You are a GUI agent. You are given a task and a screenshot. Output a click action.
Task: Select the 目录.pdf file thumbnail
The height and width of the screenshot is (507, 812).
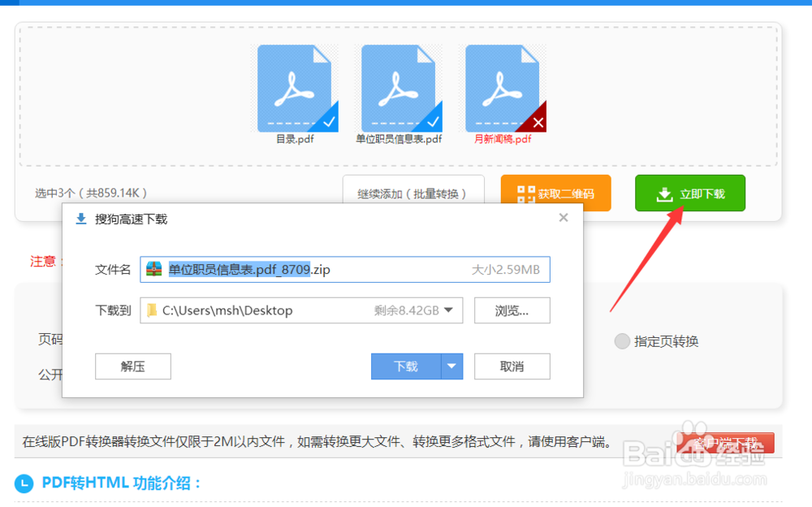click(x=296, y=87)
